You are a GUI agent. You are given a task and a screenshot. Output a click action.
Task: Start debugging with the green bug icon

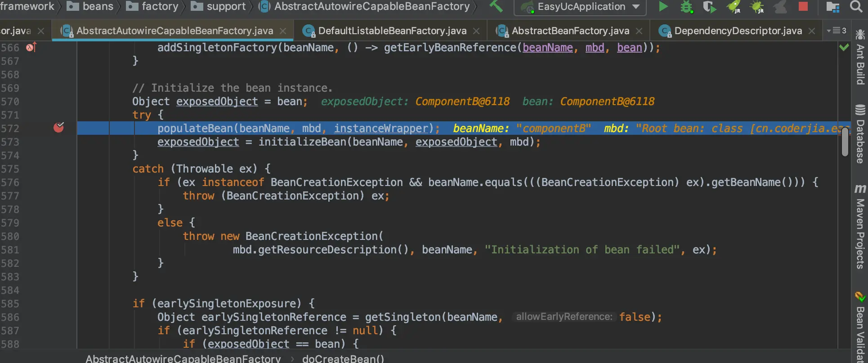point(686,7)
